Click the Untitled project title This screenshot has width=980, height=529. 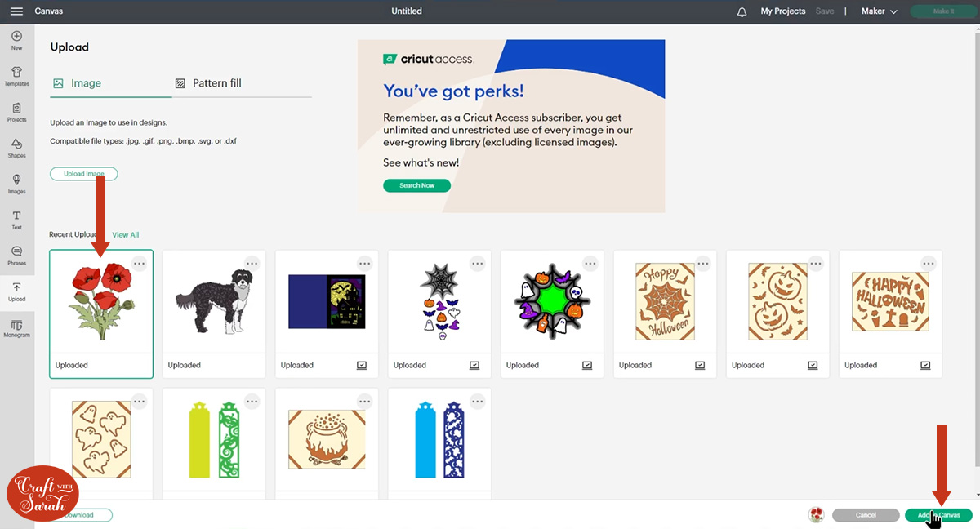407,11
